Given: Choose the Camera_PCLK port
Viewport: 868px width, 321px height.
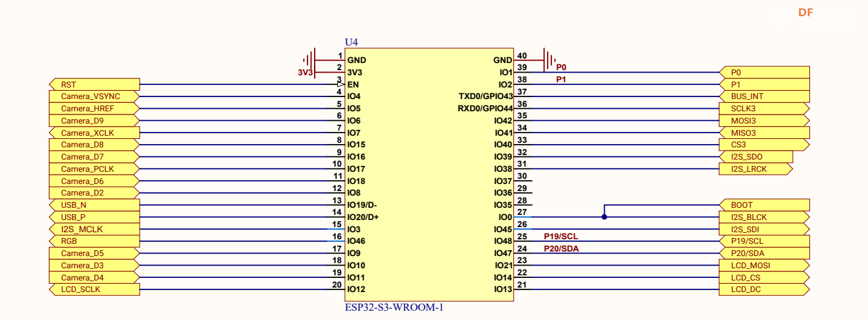Looking at the screenshot, I should point(95,169).
